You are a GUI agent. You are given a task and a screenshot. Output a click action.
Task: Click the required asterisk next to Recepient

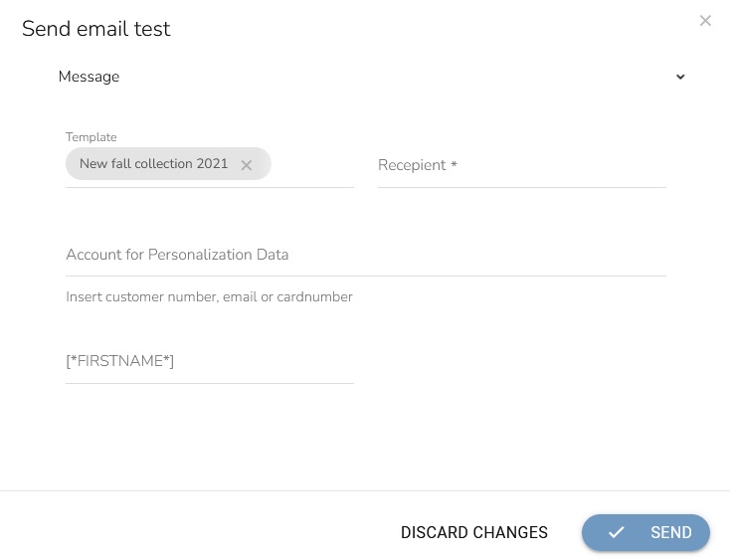pos(454,165)
